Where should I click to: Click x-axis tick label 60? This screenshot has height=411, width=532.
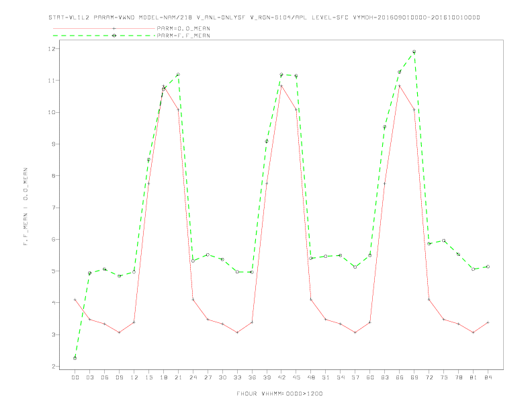[370, 377]
